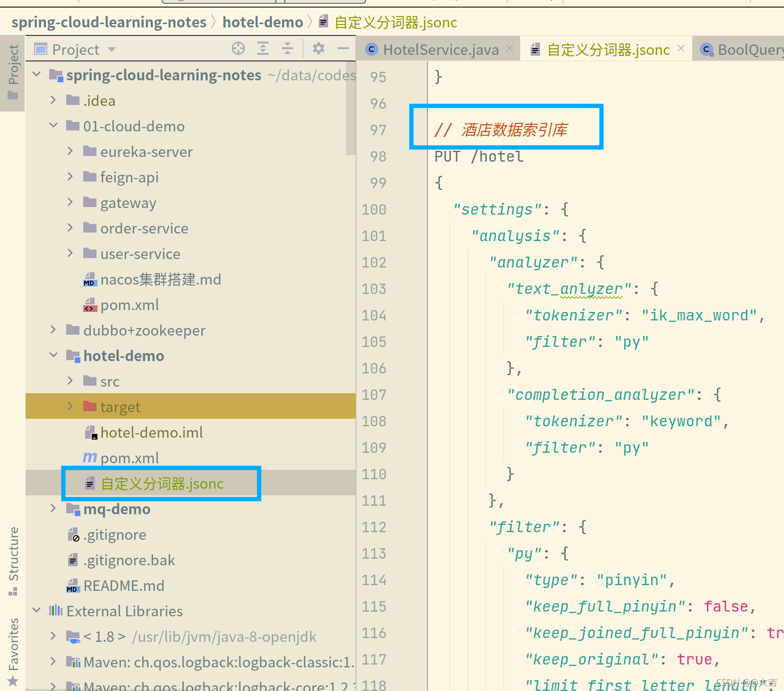
Task: Select pom.xml under 01-cloud-demo
Action: click(130, 305)
